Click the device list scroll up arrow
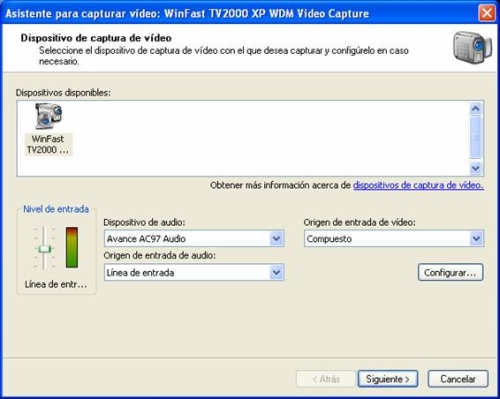This screenshot has height=399, width=500. click(x=476, y=109)
